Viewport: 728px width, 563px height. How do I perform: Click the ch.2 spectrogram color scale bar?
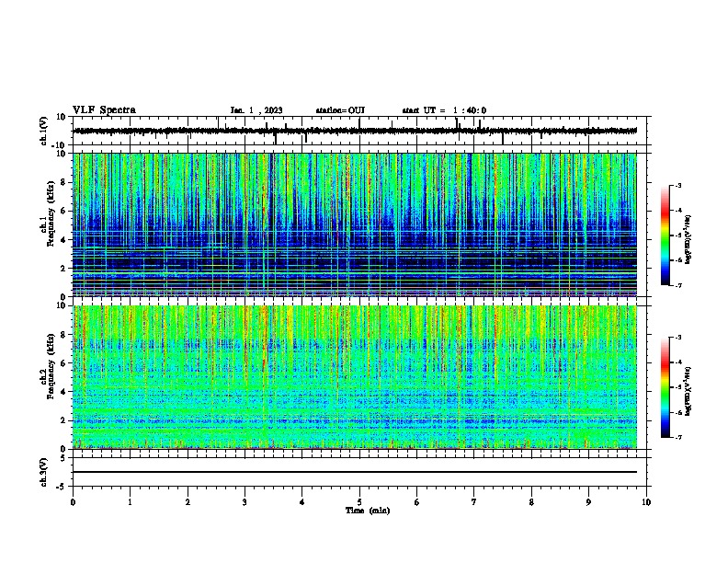pos(665,387)
